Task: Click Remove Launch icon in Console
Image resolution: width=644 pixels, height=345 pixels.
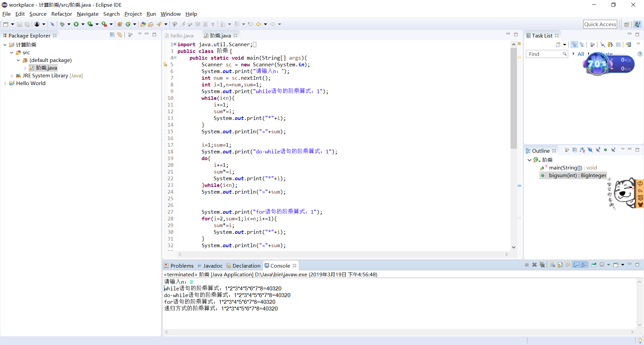Action: tap(535, 265)
